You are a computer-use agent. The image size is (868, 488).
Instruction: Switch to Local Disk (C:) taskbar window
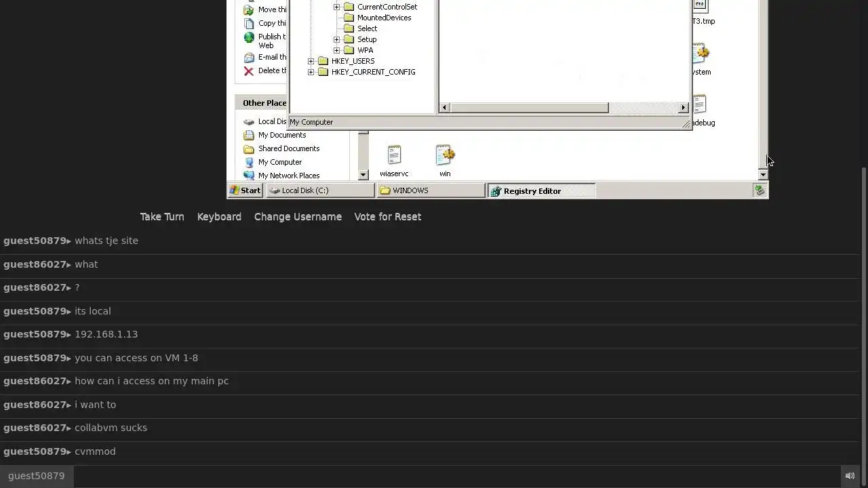coord(320,190)
